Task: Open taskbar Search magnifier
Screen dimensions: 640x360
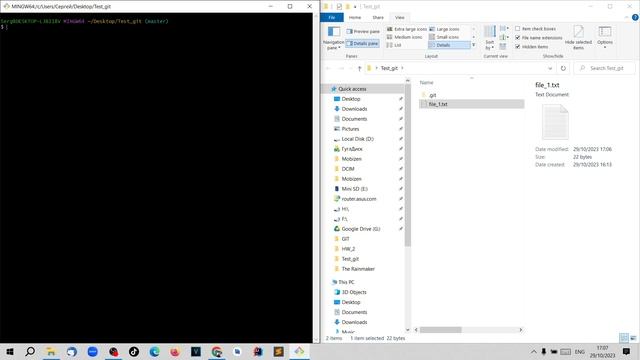Action: pos(30,351)
